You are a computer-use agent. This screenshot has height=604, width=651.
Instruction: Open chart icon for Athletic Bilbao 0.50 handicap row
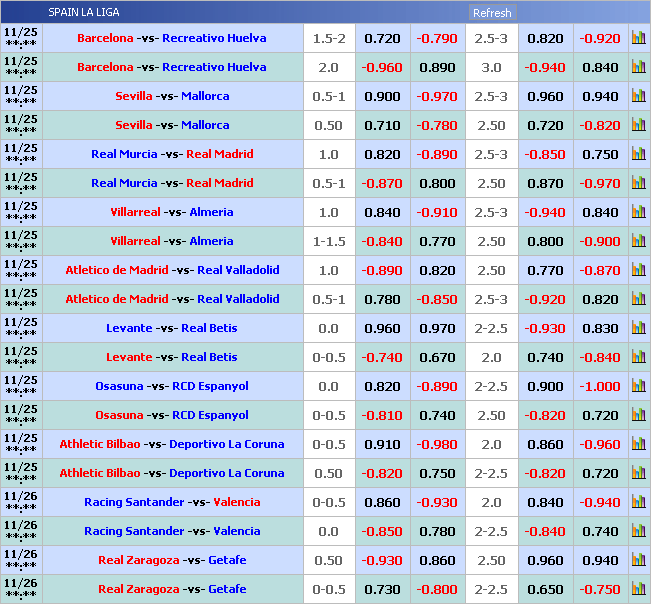[x=638, y=473]
